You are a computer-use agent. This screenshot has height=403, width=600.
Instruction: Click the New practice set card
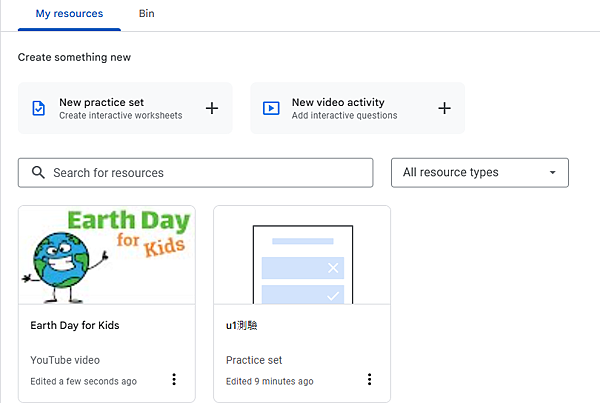click(125, 108)
